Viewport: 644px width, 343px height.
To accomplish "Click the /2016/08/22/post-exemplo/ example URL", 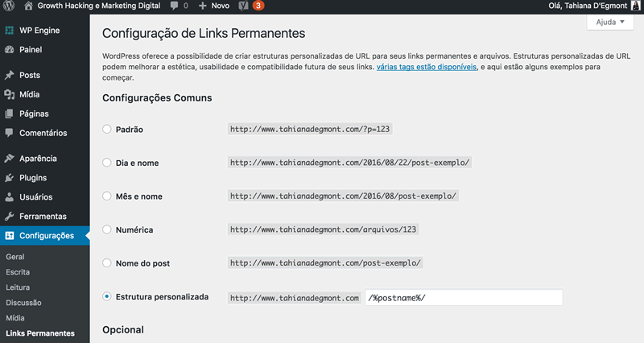I will 349,163.
